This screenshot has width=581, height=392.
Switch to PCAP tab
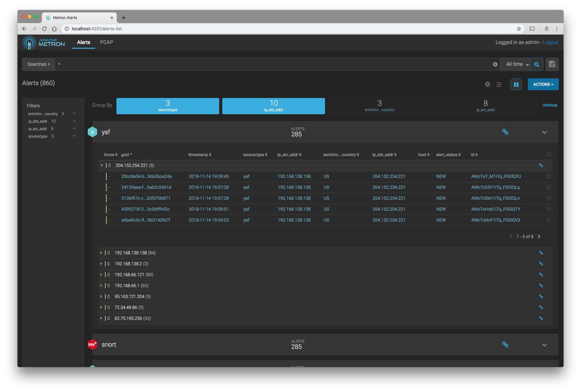coord(107,42)
